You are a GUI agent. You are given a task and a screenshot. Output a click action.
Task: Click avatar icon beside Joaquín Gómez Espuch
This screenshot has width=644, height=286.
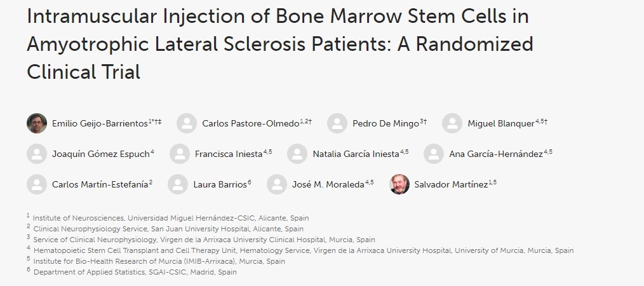coord(37,154)
